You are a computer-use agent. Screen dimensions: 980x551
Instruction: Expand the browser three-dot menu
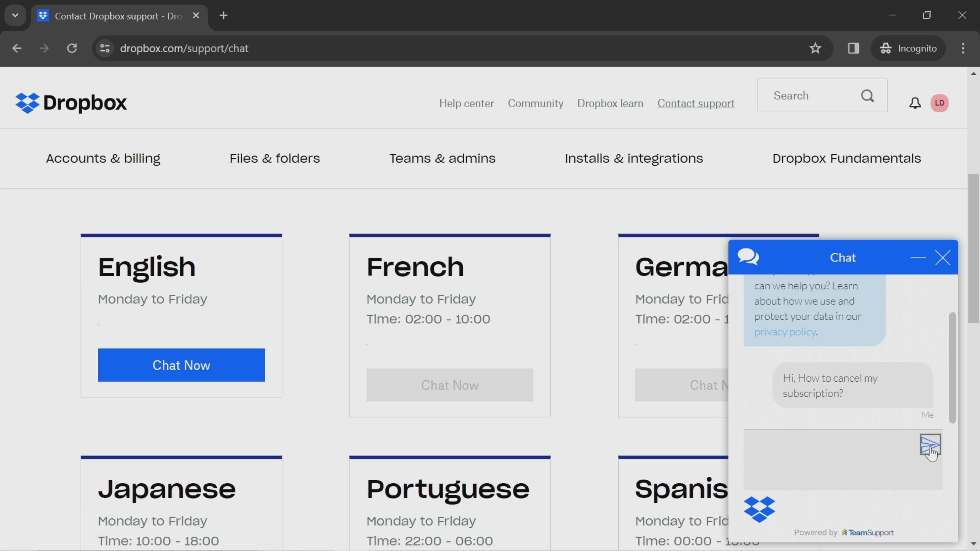(x=962, y=48)
